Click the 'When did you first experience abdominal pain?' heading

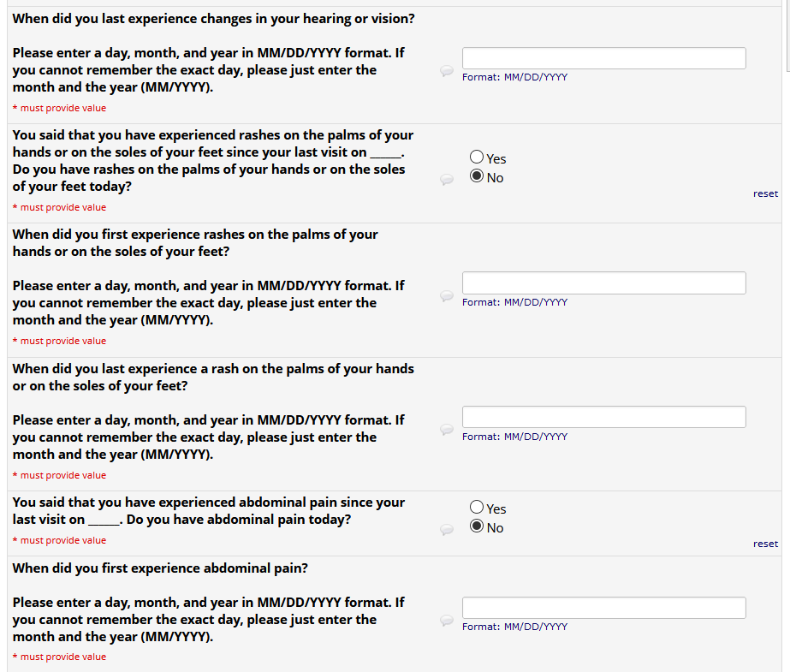[160, 568]
